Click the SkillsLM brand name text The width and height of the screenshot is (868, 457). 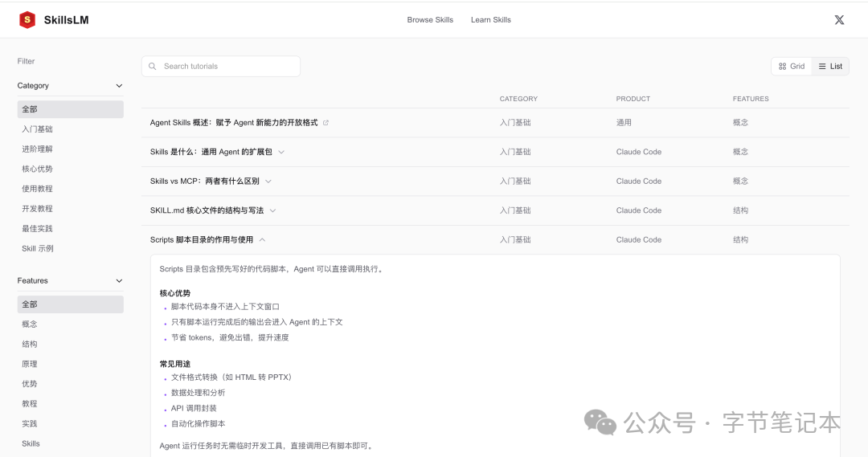pos(67,20)
